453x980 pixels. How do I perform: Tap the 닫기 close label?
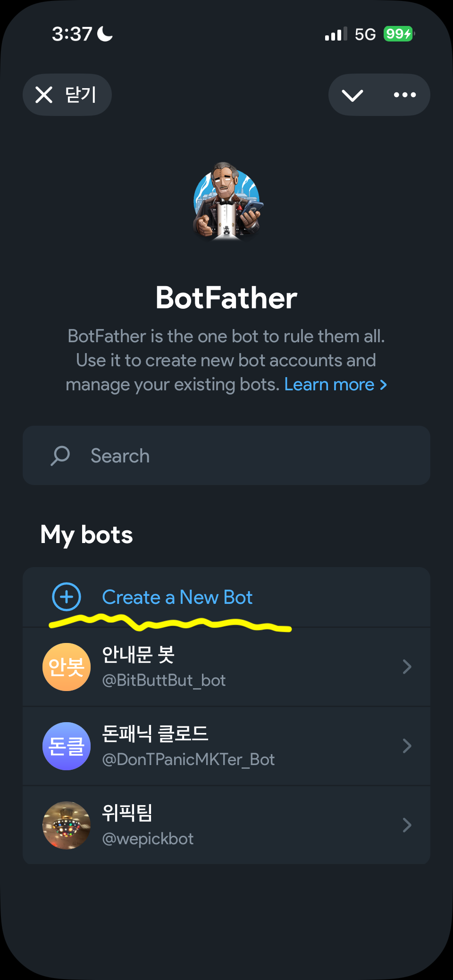click(81, 94)
